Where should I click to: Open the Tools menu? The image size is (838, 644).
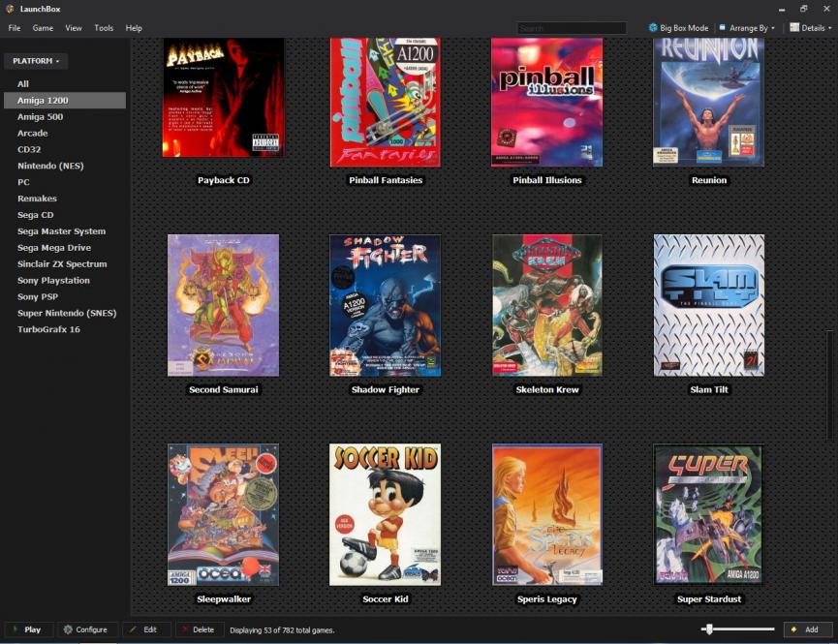click(104, 28)
